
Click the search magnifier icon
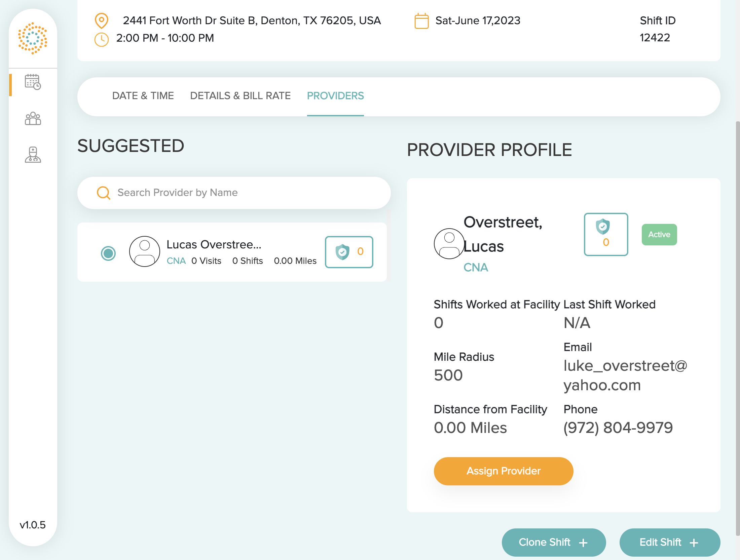[103, 193]
